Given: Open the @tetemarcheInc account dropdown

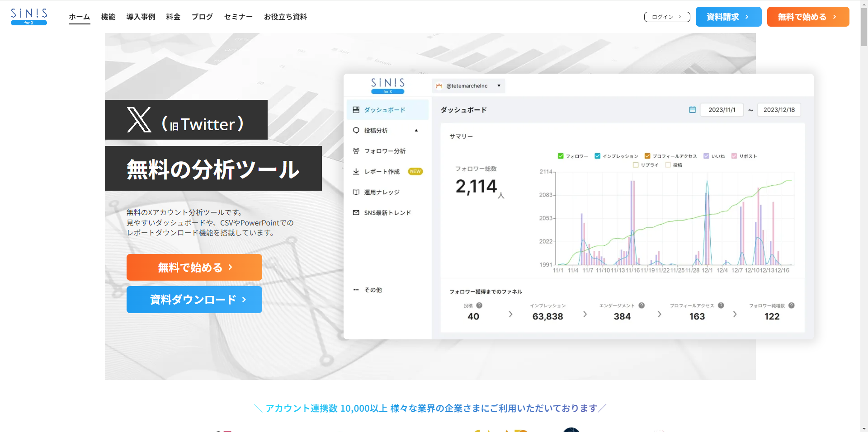Looking at the screenshot, I should click(x=468, y=86).
